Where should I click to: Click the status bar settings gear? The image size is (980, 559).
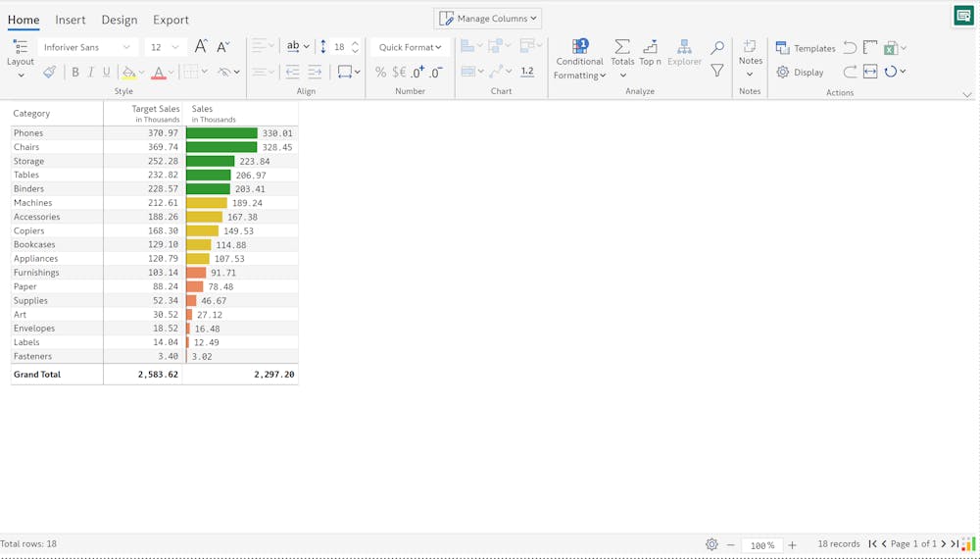pos(711,544)
